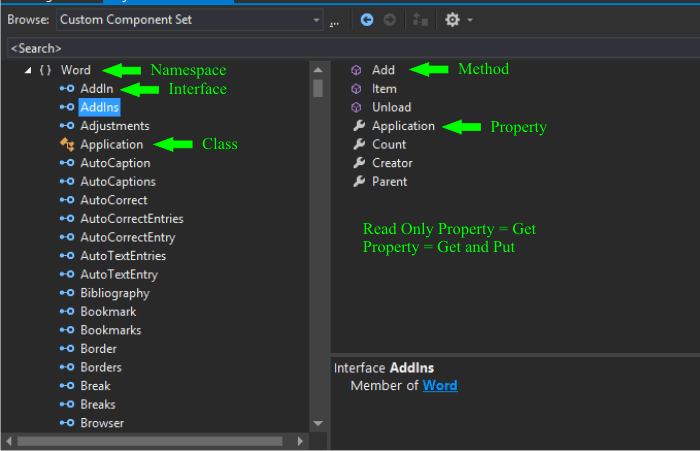700x451 pixels.
Task: Select AutoTextEntries in the list
Action: click(x=123, y=256)
